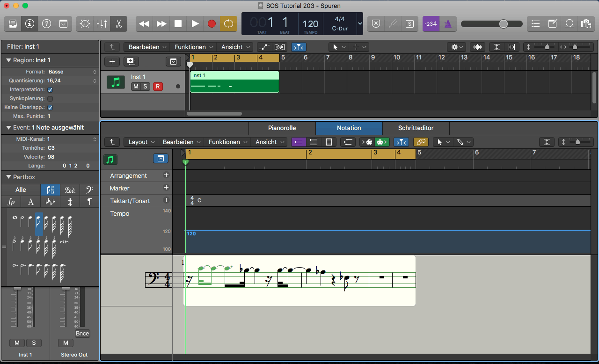Activate Cycle mode in the transport
The image size is (599, 364).
(228, 23)
